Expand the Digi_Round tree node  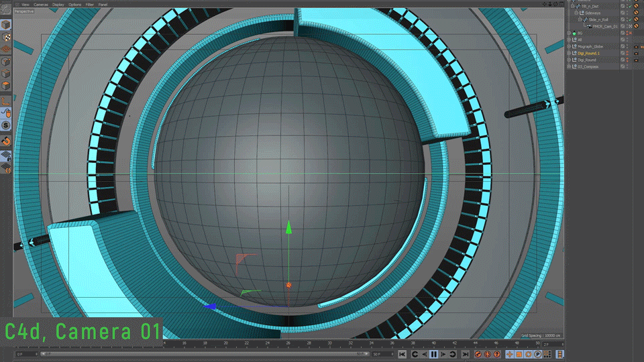(570, 60)
